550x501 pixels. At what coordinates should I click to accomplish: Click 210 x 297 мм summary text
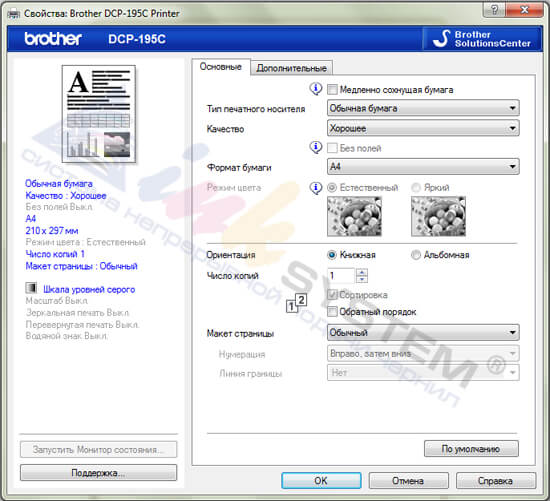coord(52,231)
